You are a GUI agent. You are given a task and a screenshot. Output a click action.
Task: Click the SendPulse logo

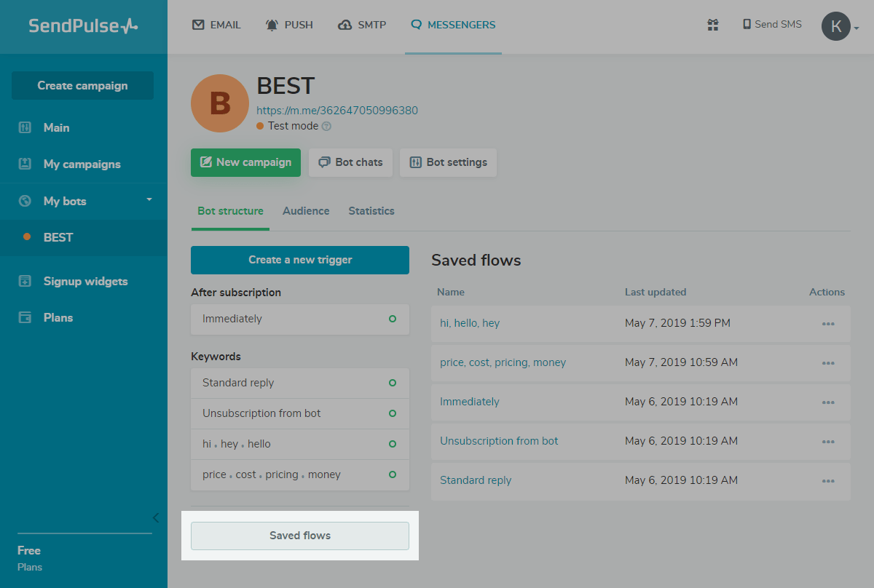click(x=83, y=25)
